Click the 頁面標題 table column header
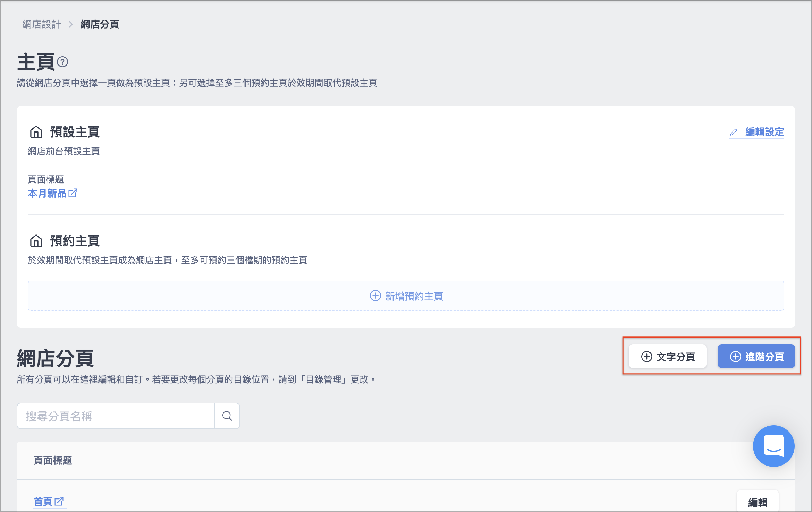812x512 pixels. point(53,460)
